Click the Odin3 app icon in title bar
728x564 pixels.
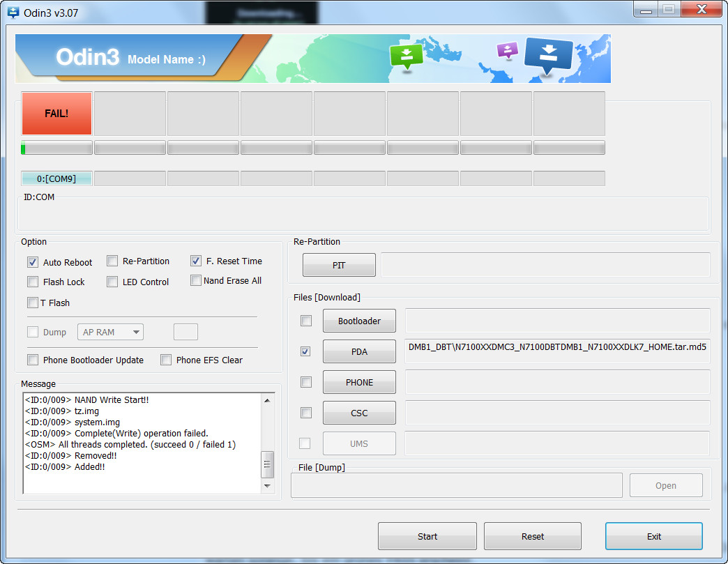(13, 13)
